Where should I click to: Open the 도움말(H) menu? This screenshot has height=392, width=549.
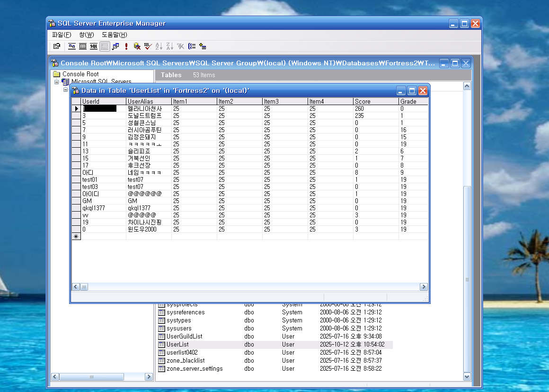click(115, 35)
